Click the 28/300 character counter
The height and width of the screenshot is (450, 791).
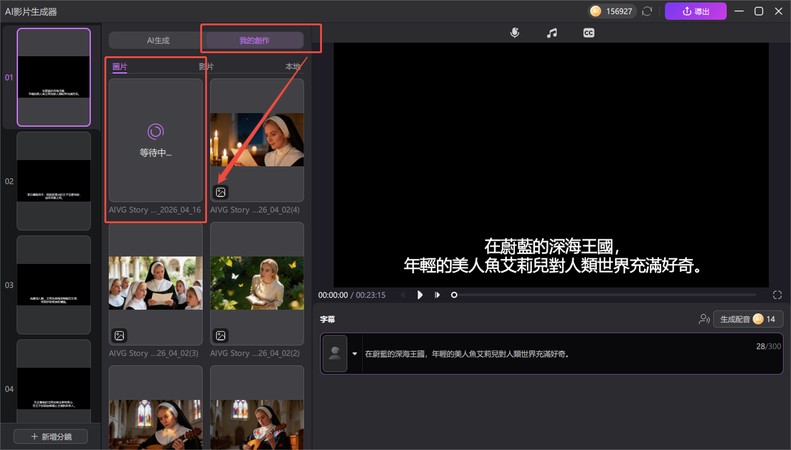click(x=768, y=346)
